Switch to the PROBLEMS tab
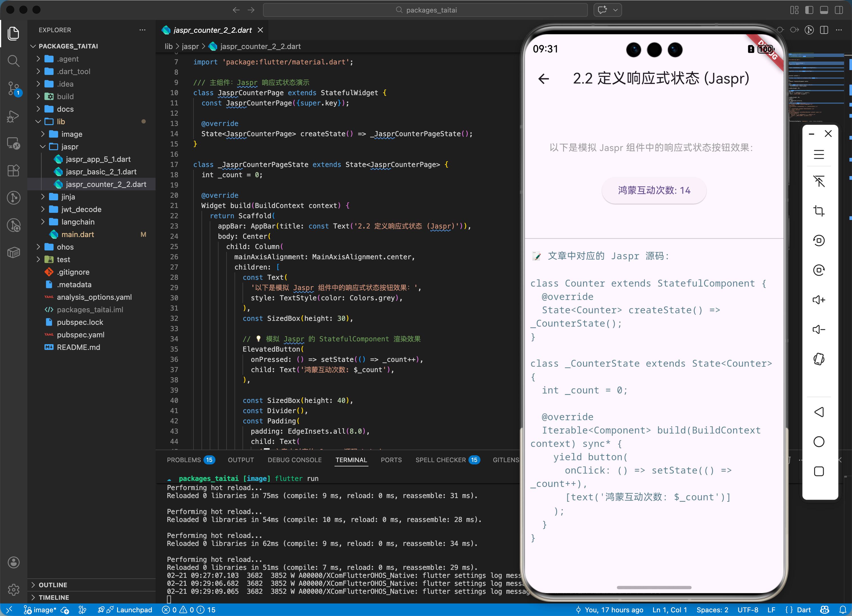The width and height of the screenshot is (852, 616). tap(184, 460)
